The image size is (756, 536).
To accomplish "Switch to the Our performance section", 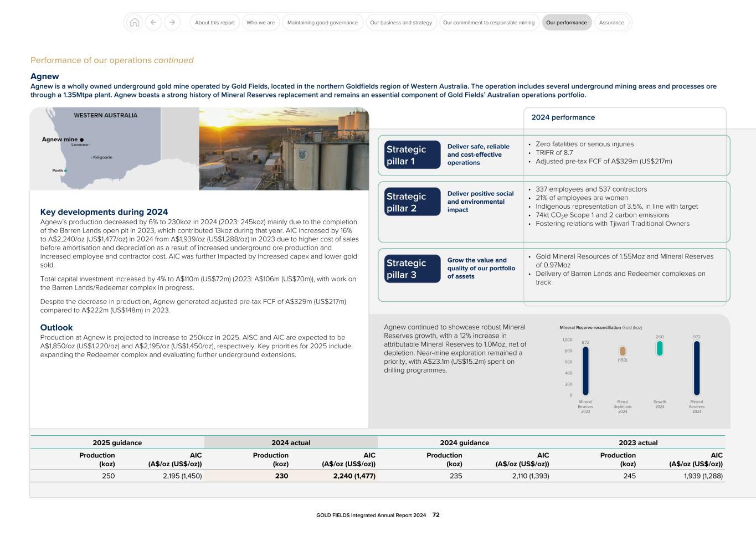I will pyautogui.click(x=567, y=22).
